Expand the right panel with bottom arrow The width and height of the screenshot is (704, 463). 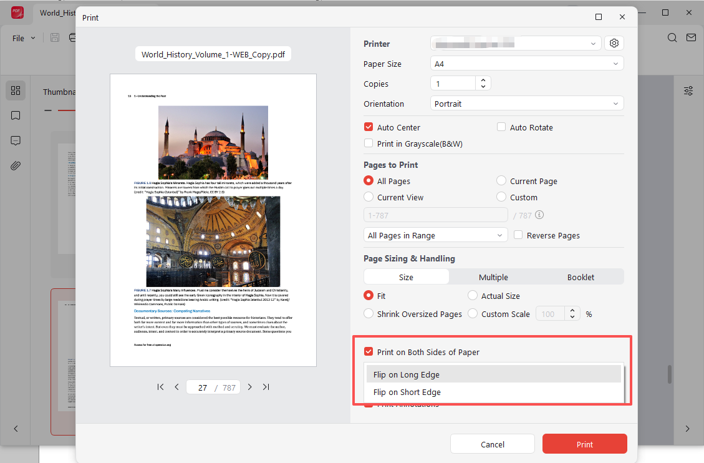pyautogui.click(x=687, y=428)
